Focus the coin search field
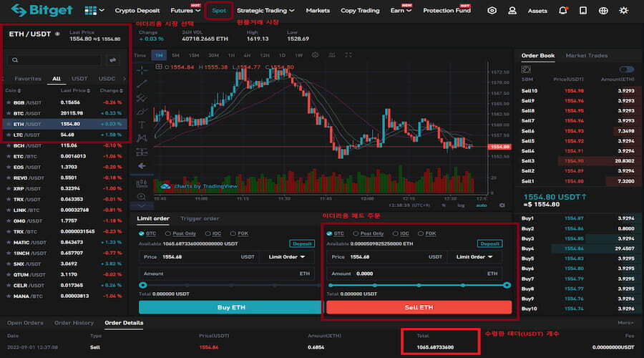The width and height of the screenshot is (644, 358). 54,60
